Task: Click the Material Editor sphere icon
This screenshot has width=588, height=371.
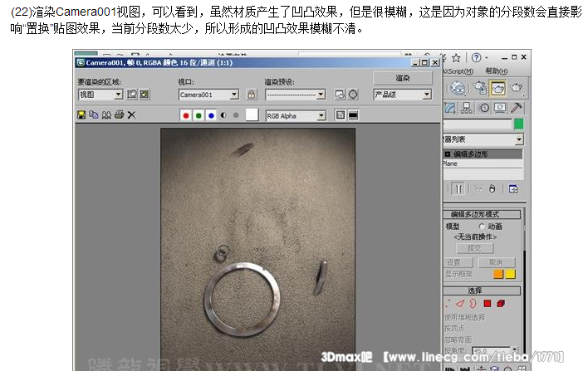Action: pyautogui.click(x=458, y=88)
